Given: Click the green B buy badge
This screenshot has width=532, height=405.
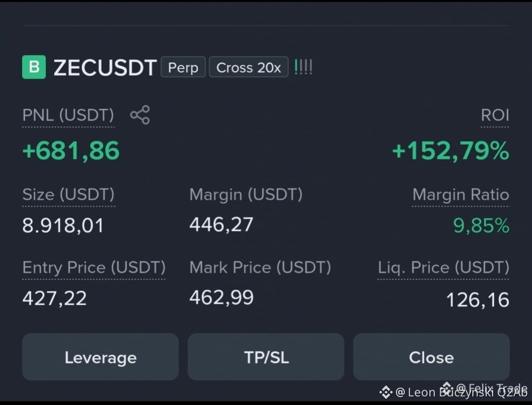Looking at the screenshot, I should coord(34,67).
